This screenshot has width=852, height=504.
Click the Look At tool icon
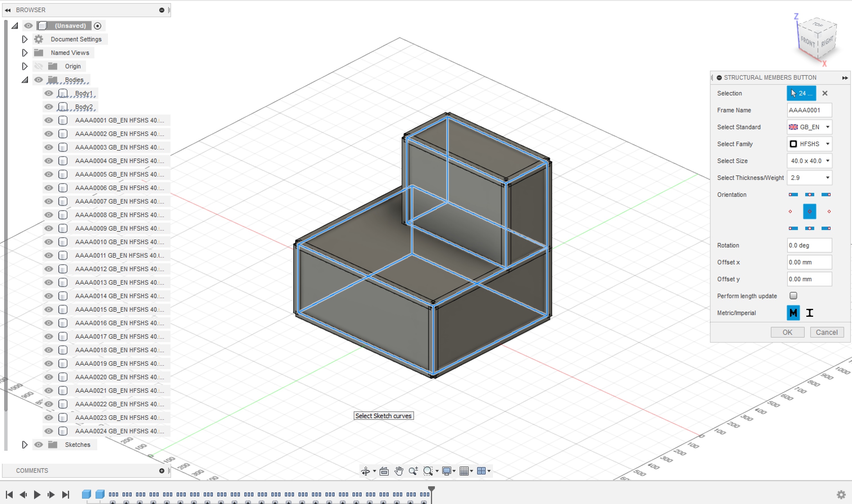(384, 471)
